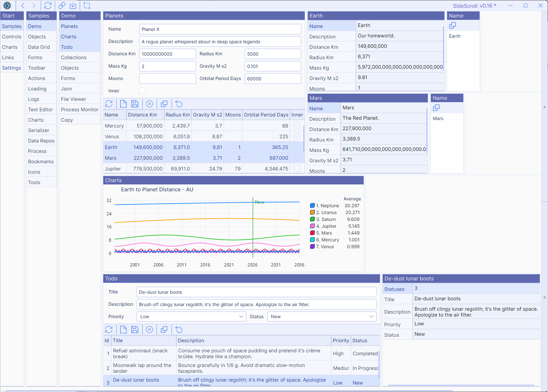
Task: Duplicate the Earth record via the copy icon
Action: (453, 25)
